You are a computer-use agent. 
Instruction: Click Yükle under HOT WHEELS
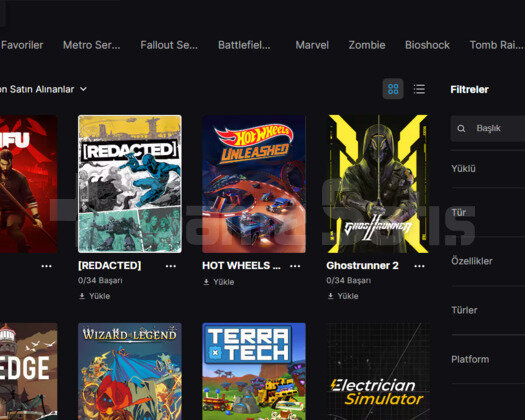click(x=224, y=282)
